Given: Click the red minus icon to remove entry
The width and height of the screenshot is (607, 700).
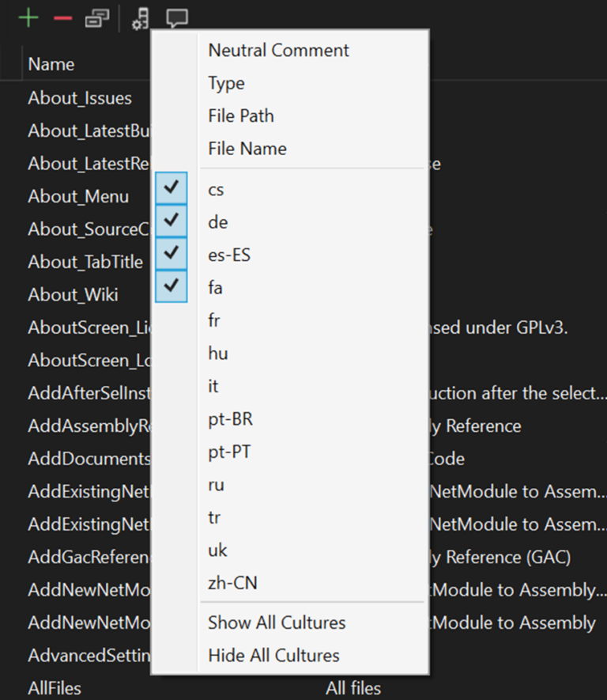Looking at the screenshot, I should click(62, 17).
